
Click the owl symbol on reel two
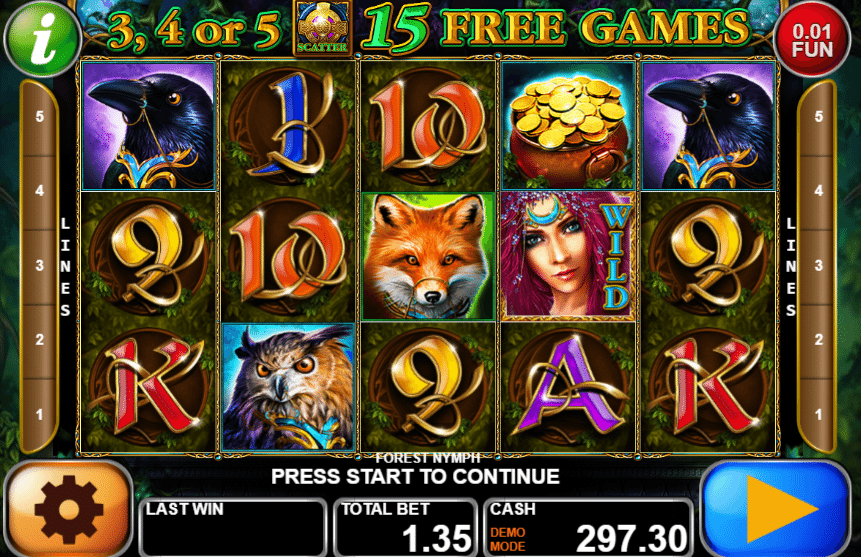[x=288, y=387]
